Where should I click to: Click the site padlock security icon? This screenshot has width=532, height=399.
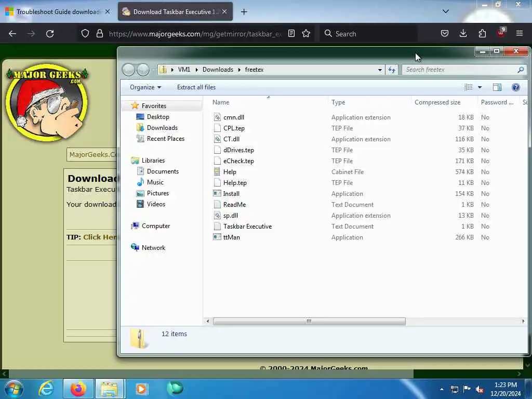click(99, 34)
